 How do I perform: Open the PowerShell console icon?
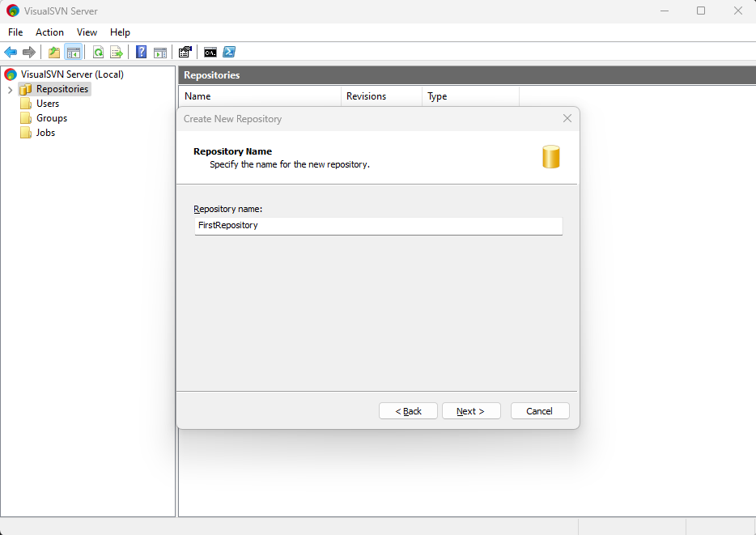[x=229, y=53]
